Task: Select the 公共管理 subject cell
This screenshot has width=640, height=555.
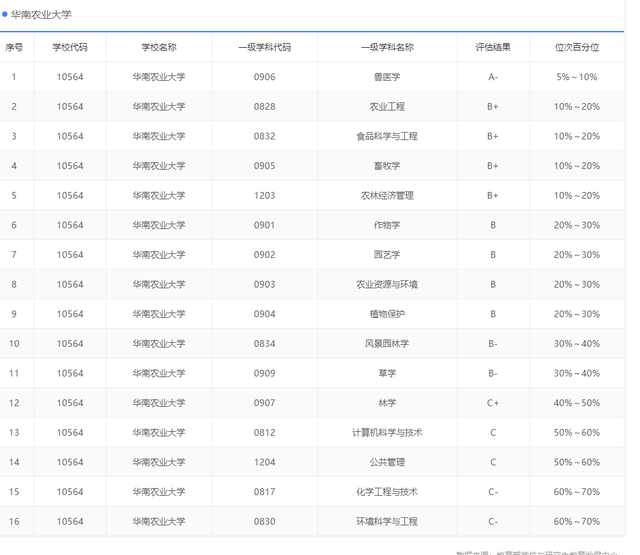Action: (387, 462)
